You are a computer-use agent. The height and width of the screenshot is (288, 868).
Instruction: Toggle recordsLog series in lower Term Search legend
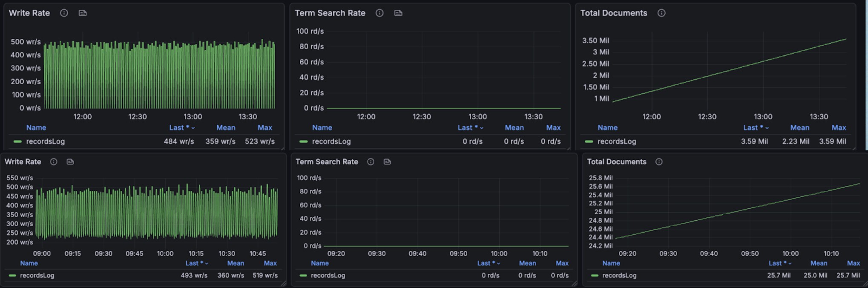point(328,276)
